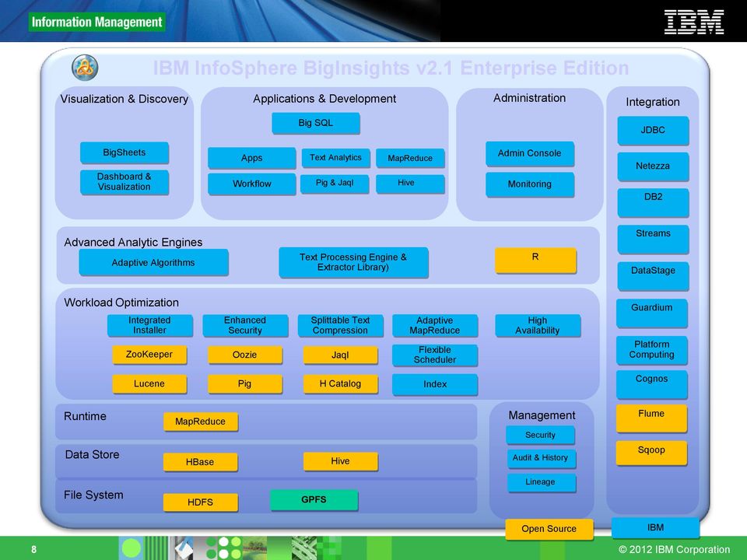Click the Jaql box in Workload Optimization
Viewport: 747px width, 560px height.
point(340,355)
